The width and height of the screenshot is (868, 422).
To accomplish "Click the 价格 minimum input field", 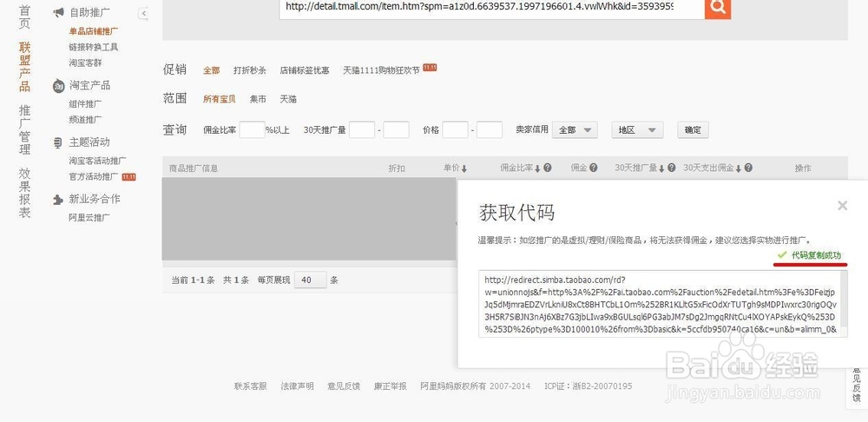I will [455, 130].
